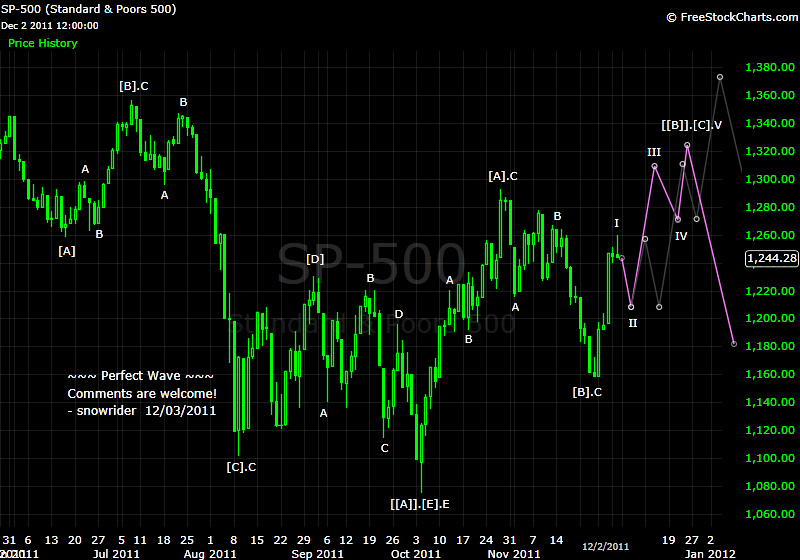Click the day 22 date axis tick
Image resolution: width=800 pixels, height=560 pixels.
tap(281, 540)
